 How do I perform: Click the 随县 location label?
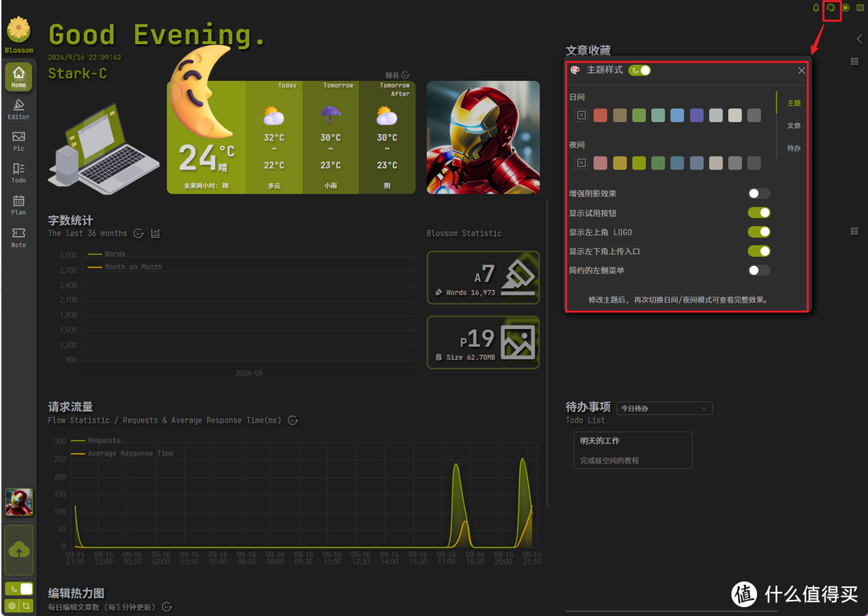coord(392,75)
